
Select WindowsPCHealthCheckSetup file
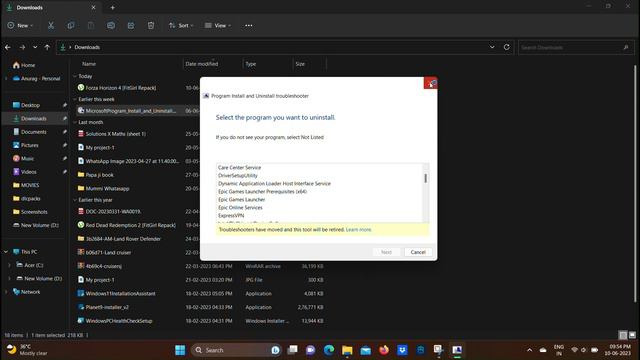coord(119,321)
